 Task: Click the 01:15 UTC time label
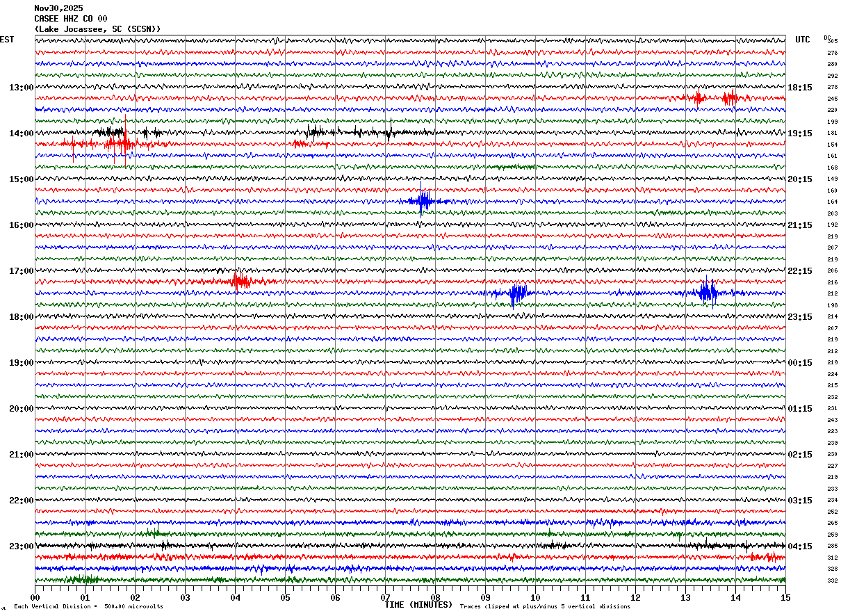pyautogui.click(x=799, y=409)
